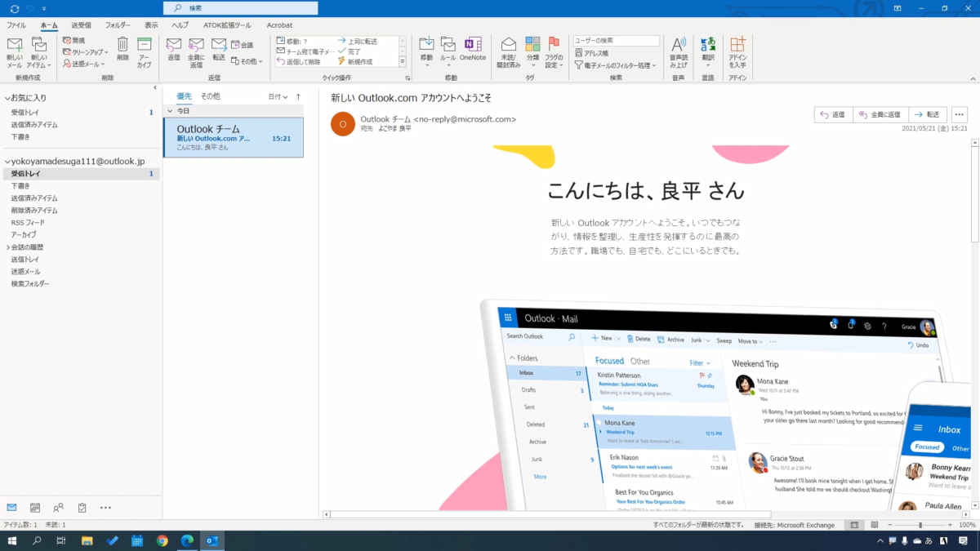Open 電子メールのフィルター処理 dropdown
Image resolution: width=980 pixels, height=551 pixels.
(615, 64)
